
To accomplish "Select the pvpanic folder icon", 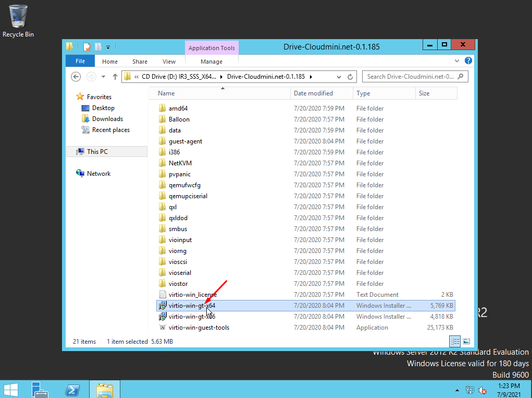I will pyautogui.click(x=163, y=174).
